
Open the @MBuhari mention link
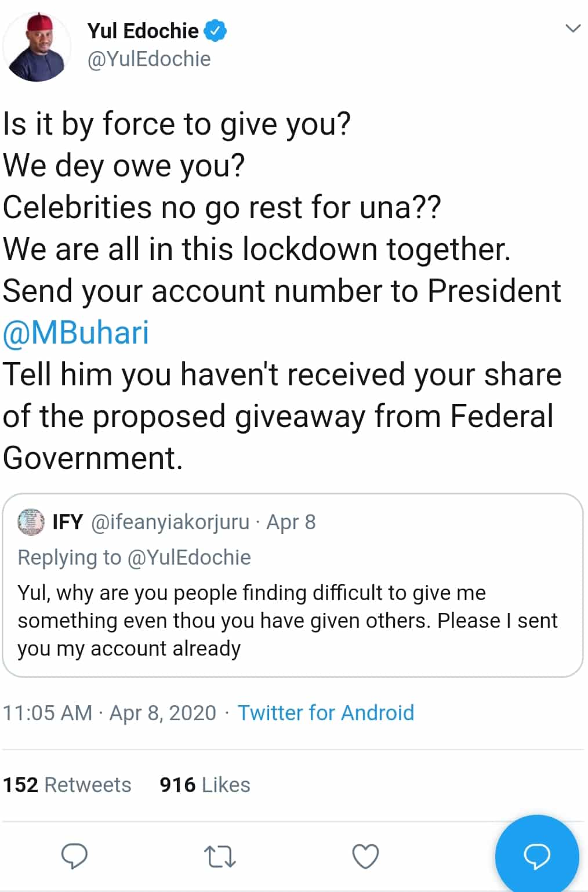point(76,333)
